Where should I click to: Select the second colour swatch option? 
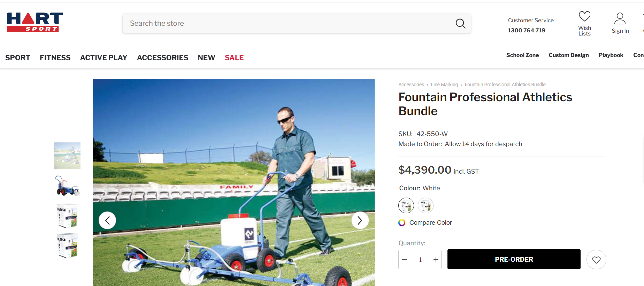coord(426,205)
